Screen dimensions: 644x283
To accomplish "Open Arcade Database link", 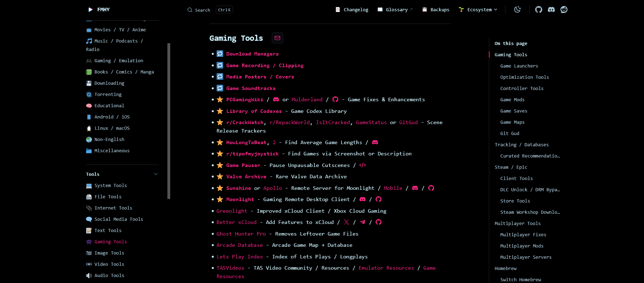I will pos(240,245).
